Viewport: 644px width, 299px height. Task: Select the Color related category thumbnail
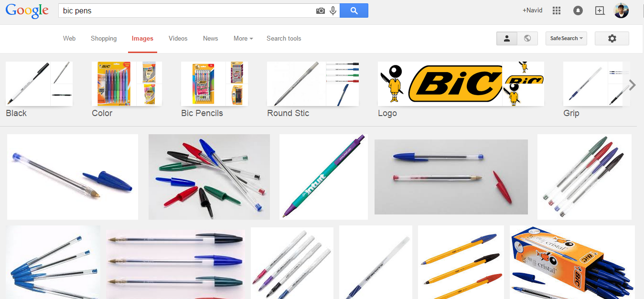(x=127, y=84)
